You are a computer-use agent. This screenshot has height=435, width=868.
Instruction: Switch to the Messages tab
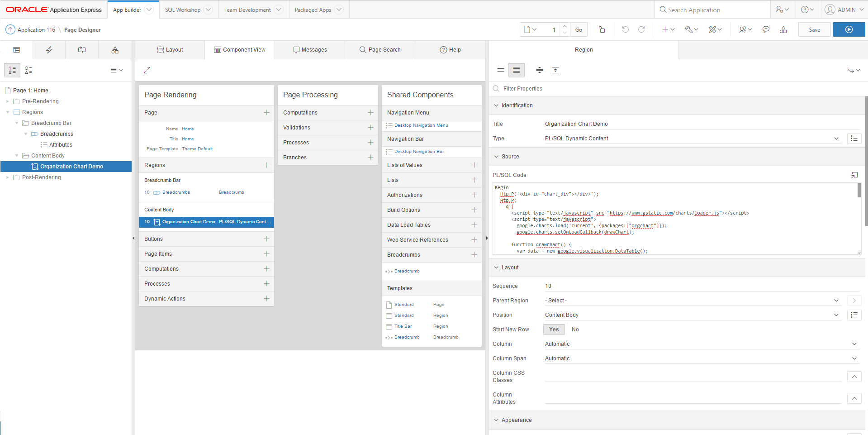[x=310, y=50]
